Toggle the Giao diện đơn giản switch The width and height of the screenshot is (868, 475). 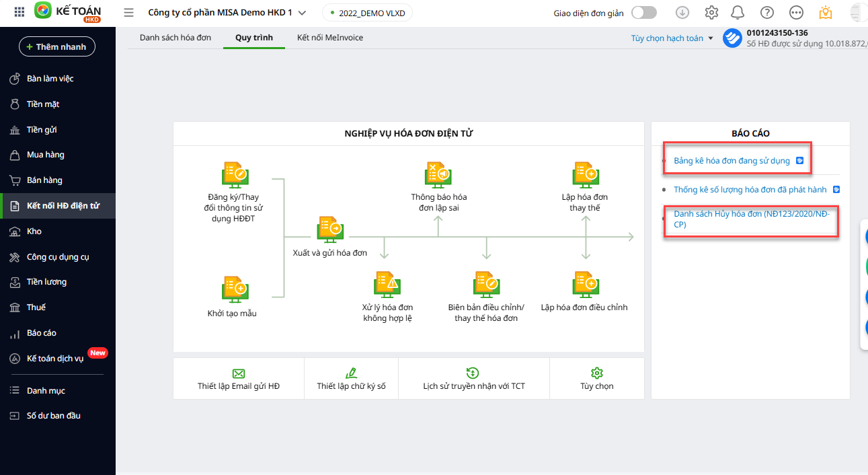click(x=643, y=13)
